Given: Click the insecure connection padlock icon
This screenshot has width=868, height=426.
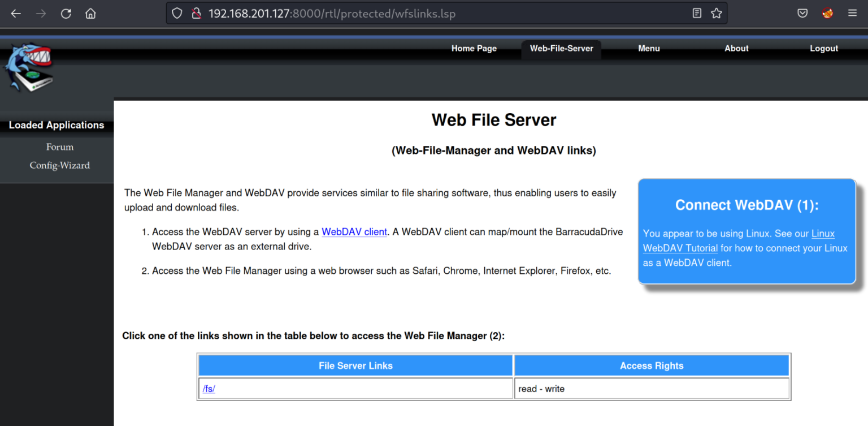Looking at the screenshot, I should (x=196, y=14).
